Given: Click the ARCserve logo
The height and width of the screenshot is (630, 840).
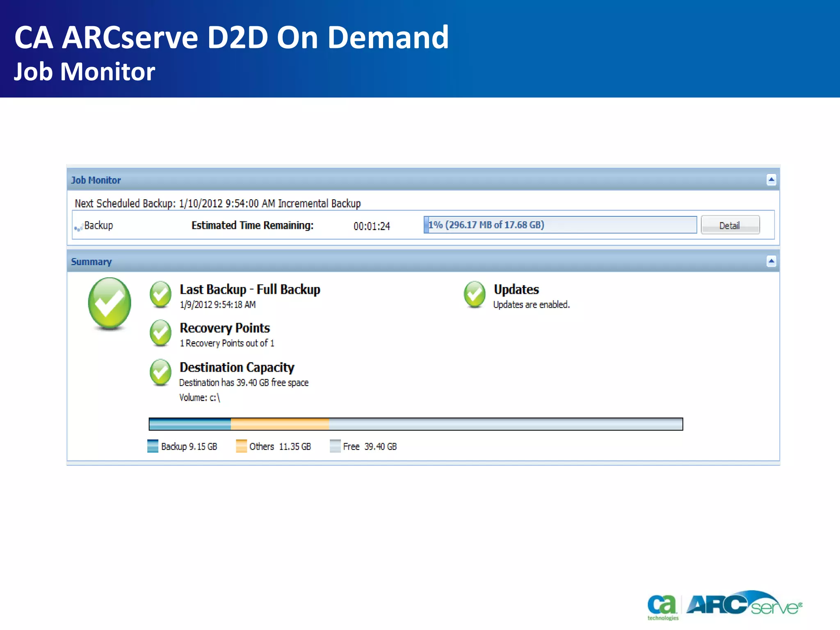Looking at the screenshot, I should (744, 603).
